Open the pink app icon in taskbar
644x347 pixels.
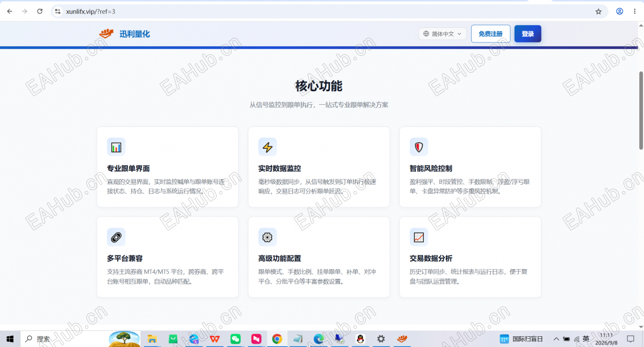[256, 339]
